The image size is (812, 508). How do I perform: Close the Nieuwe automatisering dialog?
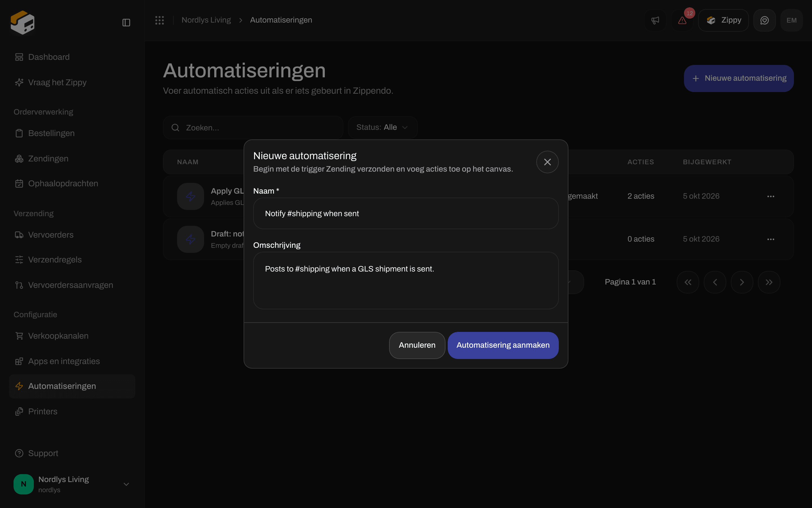pyautogui.click(x=547, y=162)
